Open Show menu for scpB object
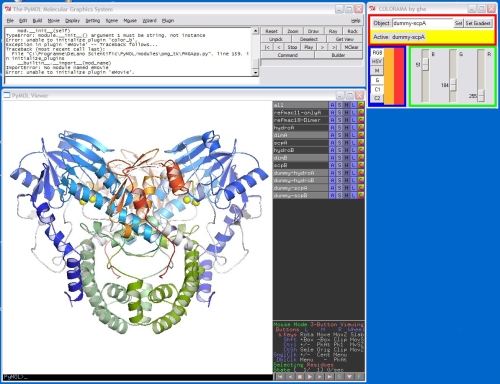 [339, 165]
